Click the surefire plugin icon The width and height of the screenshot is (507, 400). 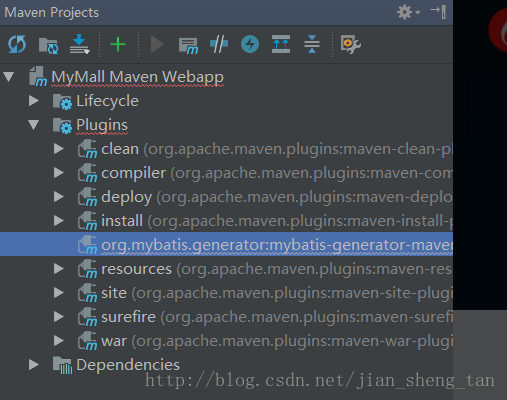pos(87,317)
